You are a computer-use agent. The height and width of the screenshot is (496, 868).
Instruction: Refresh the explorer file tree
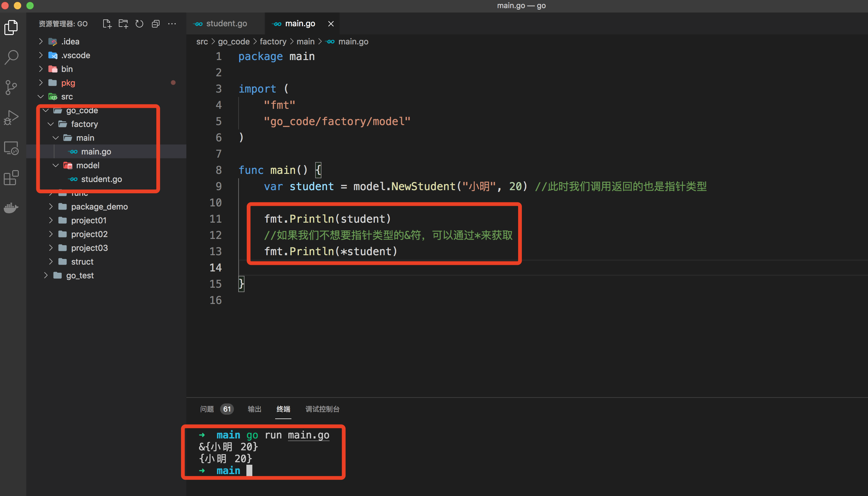(139, 24)
